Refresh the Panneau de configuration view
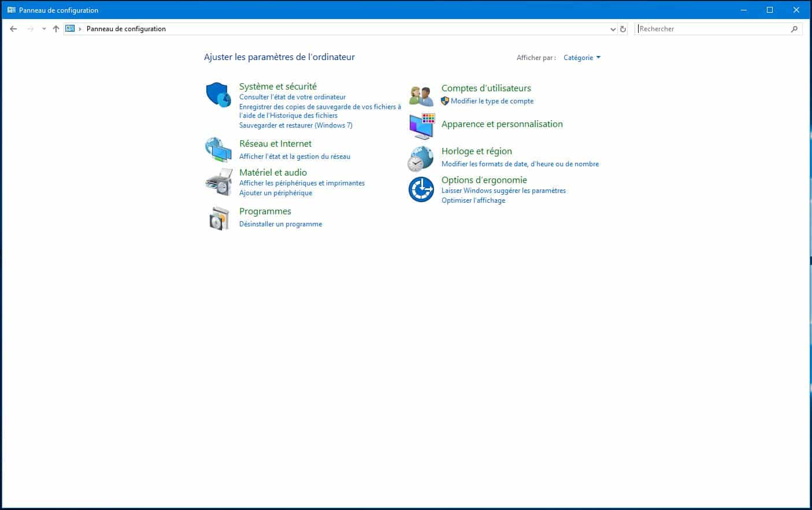Screen dimensions: 812x510 click(623, 29)
